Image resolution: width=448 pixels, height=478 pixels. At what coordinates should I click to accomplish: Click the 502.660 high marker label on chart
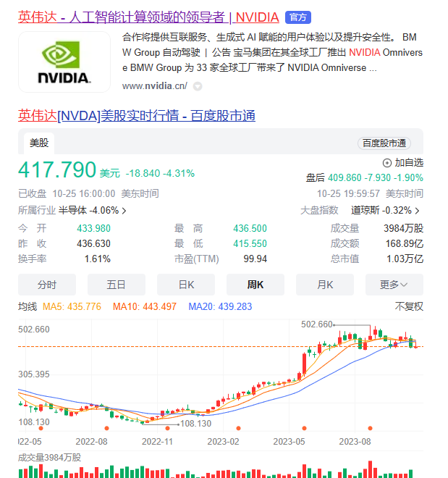[317, 324]
